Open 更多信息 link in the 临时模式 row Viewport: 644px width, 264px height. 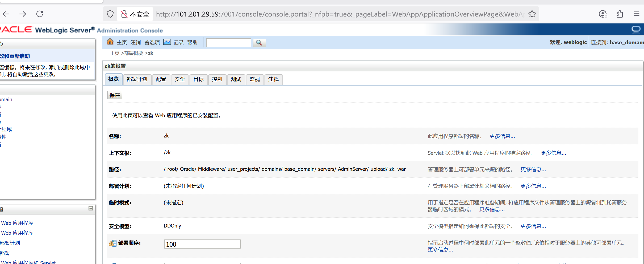point(492,209)
